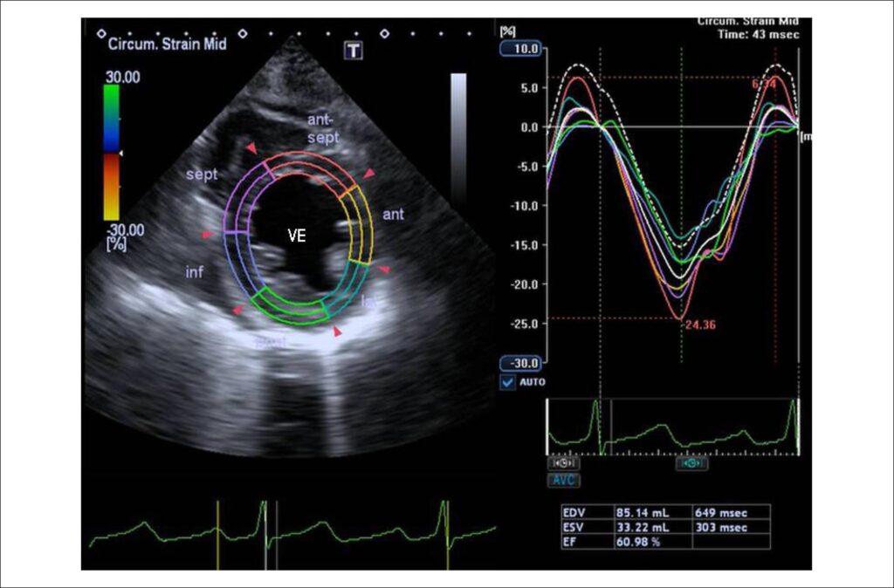Click the ECG strip below the strain graph
The width and height of the screenshot is (894, 588).
[x=673, y=427]
